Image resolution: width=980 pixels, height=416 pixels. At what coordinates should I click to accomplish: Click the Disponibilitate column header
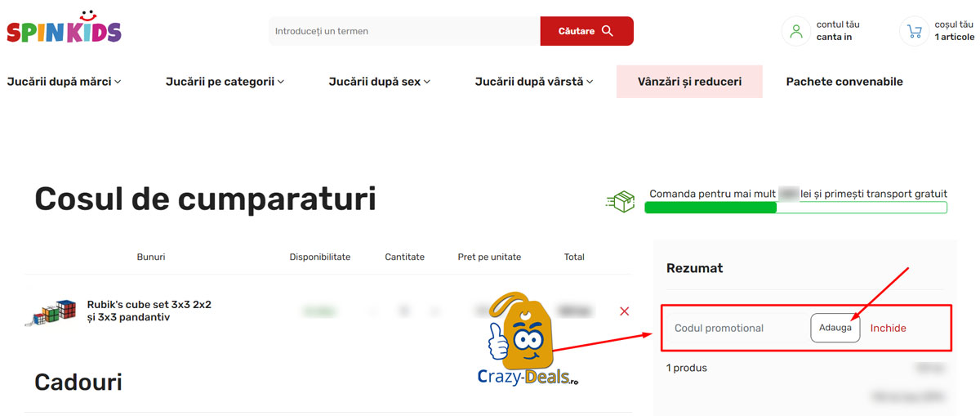(320, 257)
